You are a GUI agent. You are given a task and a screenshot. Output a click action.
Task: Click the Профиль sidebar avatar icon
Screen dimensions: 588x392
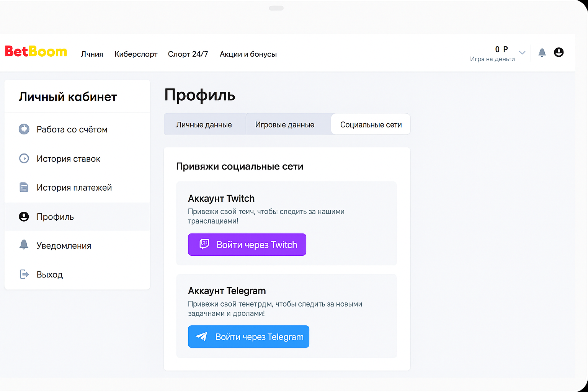pyautogui.click(x=24, y=217)
